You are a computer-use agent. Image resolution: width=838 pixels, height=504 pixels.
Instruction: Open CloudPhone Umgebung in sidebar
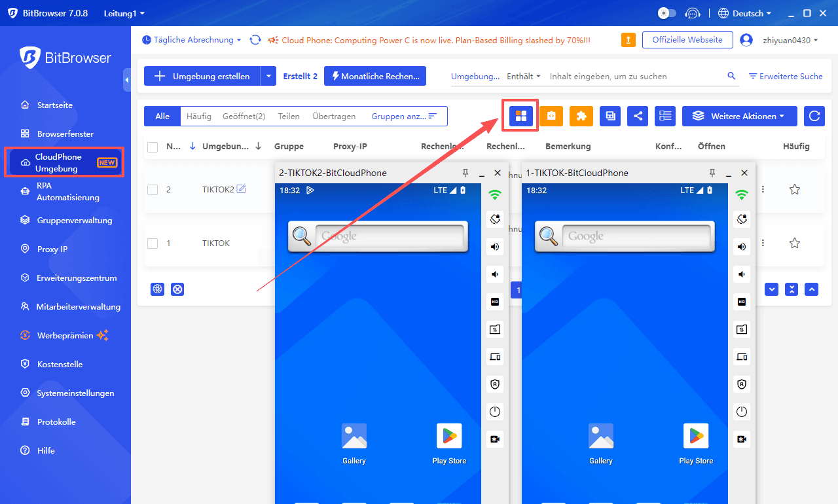point(64,162)
